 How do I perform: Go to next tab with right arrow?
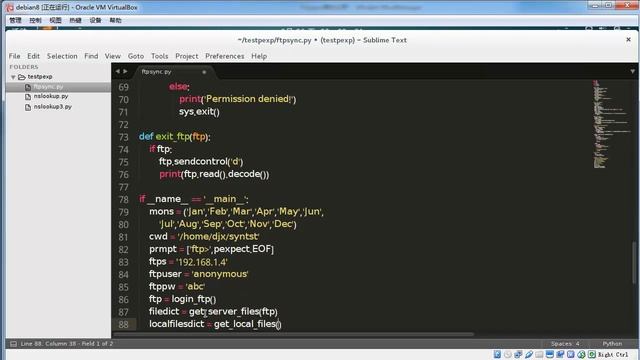(125, 71)
